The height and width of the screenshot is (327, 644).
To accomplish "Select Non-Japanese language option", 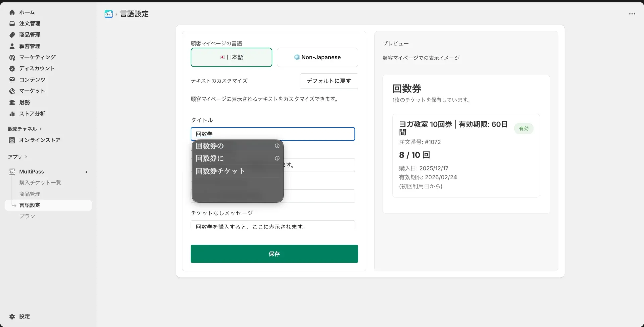I will [x=317, y=57].
